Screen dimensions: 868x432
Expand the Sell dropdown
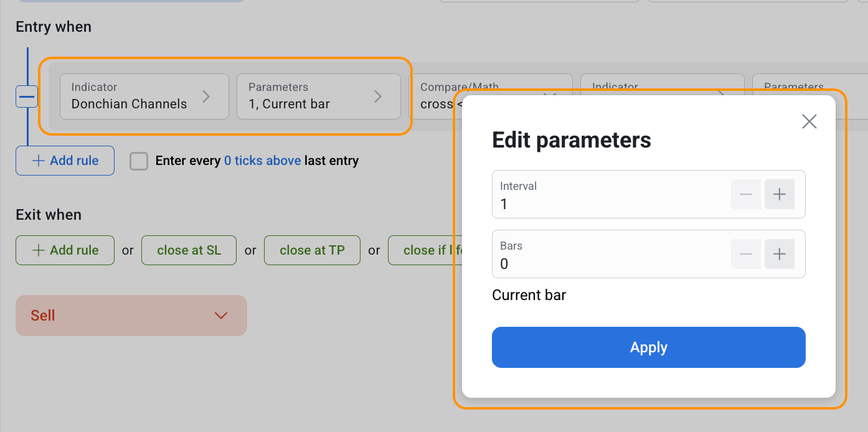pyautogui.click(x=131, y=316)
